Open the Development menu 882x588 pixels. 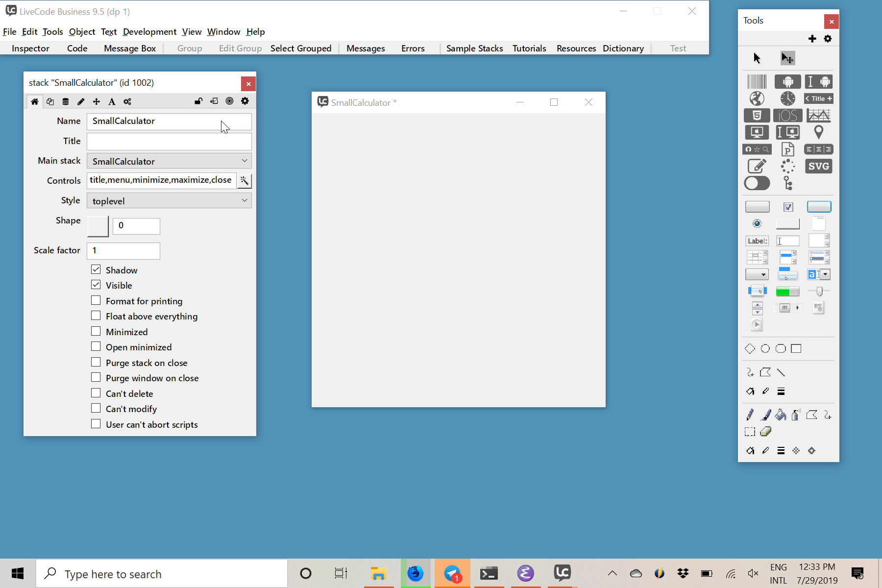[149, 32]
